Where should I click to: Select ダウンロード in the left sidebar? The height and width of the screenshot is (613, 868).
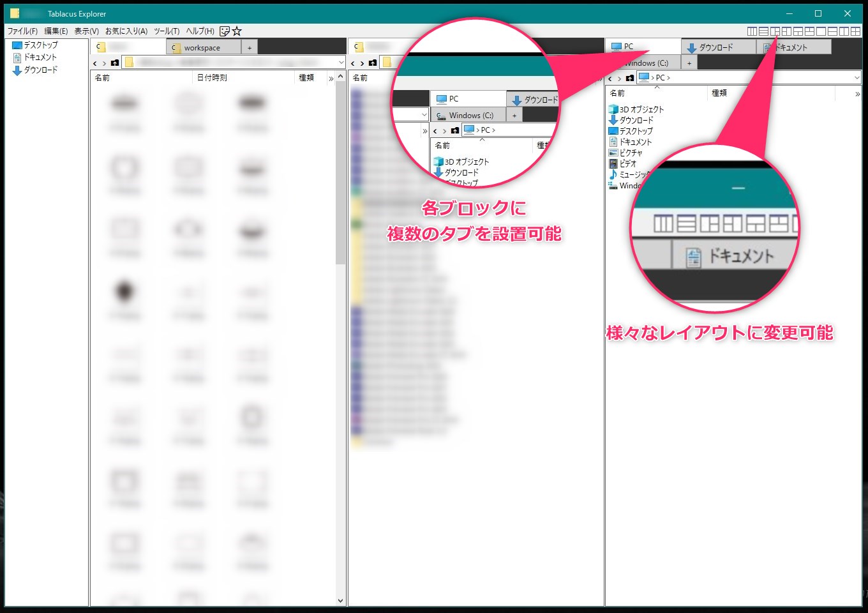click(x=35, y=70)
